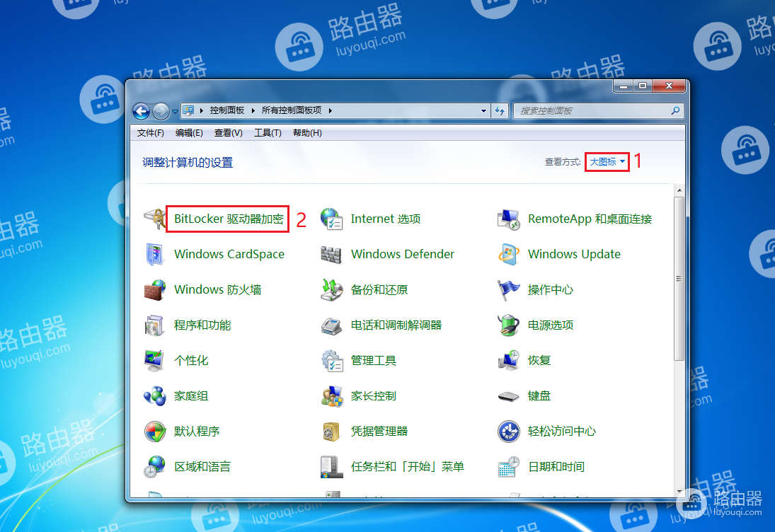
Task: Click the address bar refresh button
Action: [x=500, y=111]
